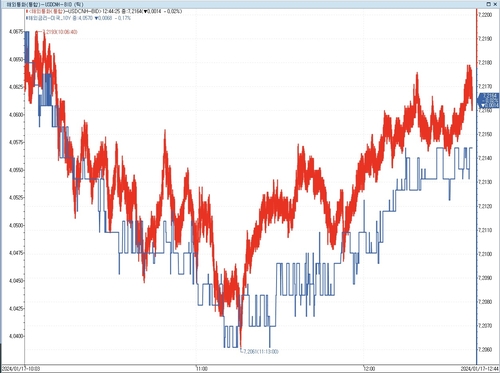Click right axis value 7.2190

(485, 39)
